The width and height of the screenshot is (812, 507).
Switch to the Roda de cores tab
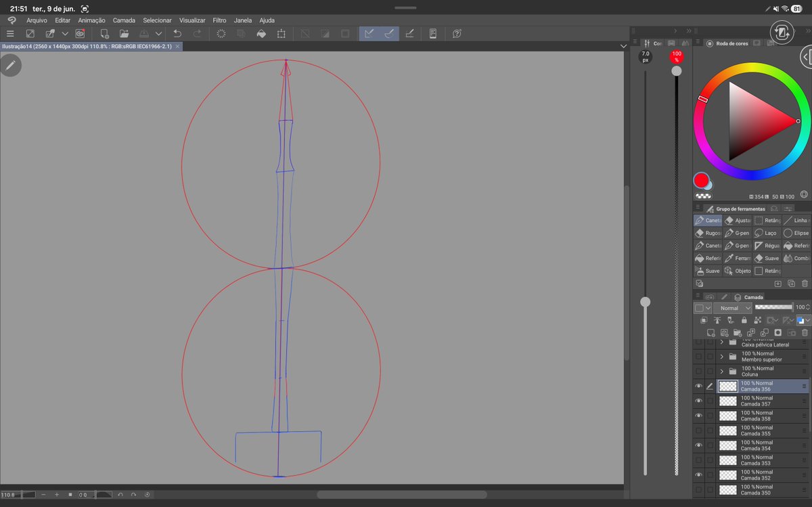coord(727,43)
